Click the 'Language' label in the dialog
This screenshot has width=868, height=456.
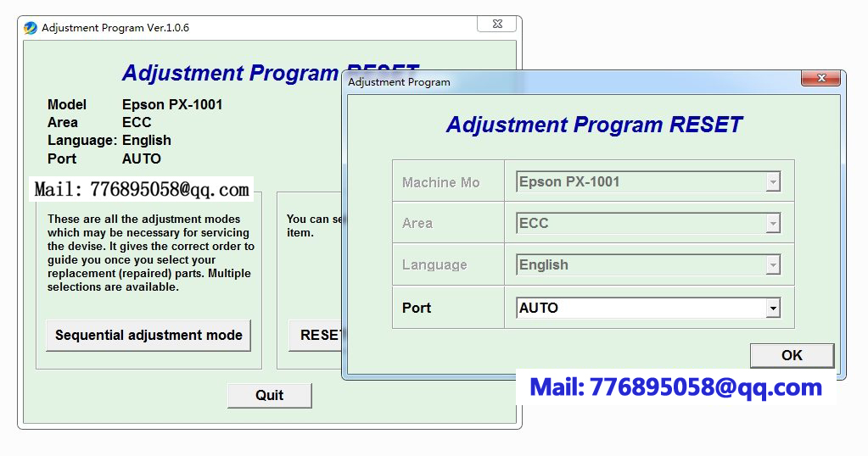[x=434, y=265]
